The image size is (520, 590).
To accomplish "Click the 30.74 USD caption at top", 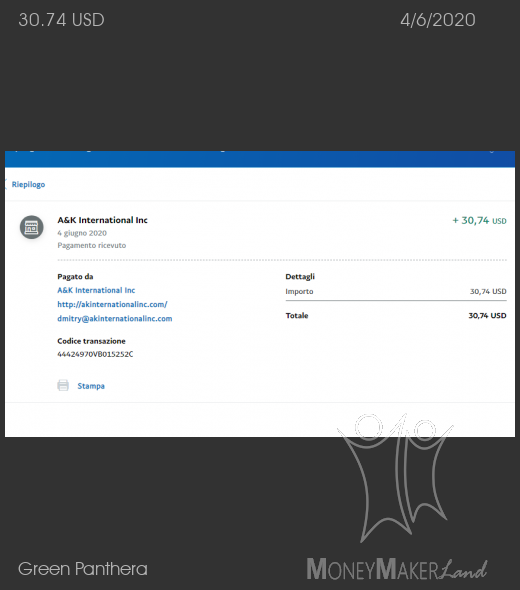I will 61,20.
